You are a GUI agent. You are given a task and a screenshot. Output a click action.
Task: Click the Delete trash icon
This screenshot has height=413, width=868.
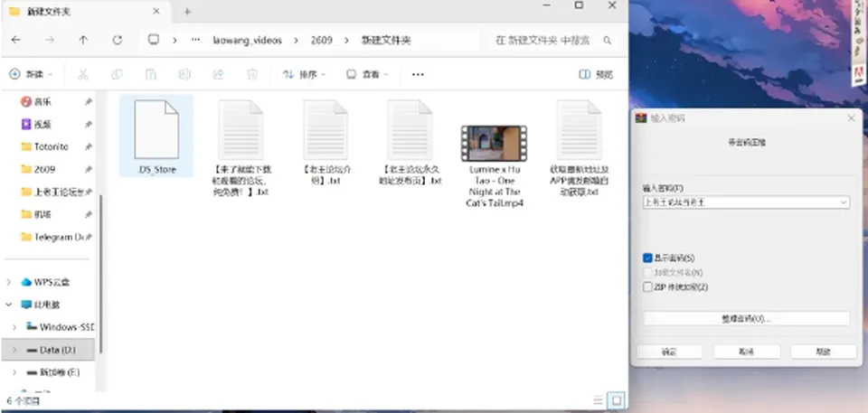[252, 74]
